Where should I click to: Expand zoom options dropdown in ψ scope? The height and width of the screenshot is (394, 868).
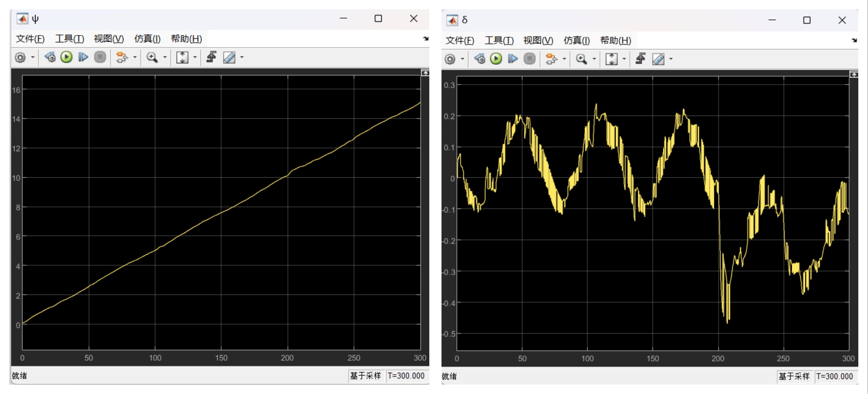pos(165,57)
